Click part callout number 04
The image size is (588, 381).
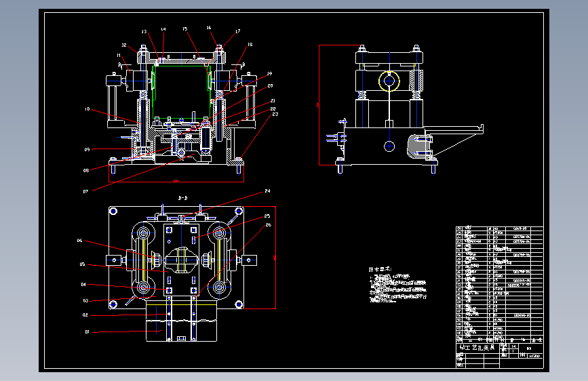click(83, 285)
